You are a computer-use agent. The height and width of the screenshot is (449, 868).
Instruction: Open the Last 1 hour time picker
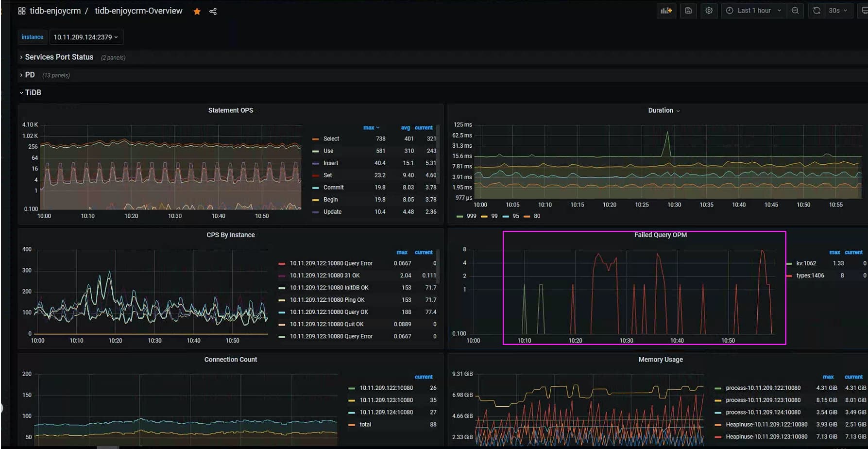[753, 11]
